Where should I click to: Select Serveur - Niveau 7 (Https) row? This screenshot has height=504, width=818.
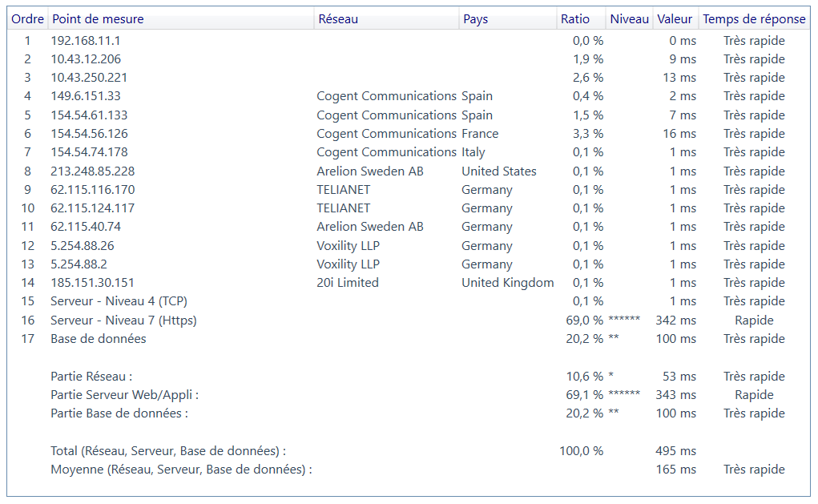click(x=409, y=321)
